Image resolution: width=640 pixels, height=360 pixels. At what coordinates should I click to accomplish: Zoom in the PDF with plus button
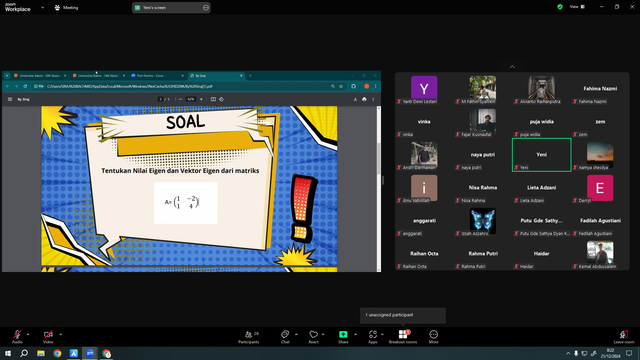pos(201,99)
